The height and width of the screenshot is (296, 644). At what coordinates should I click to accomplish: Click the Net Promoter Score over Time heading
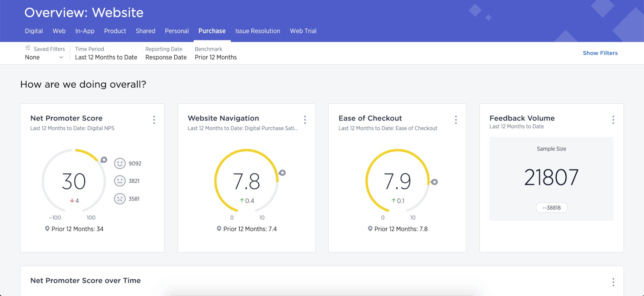[x=86, y=281]
